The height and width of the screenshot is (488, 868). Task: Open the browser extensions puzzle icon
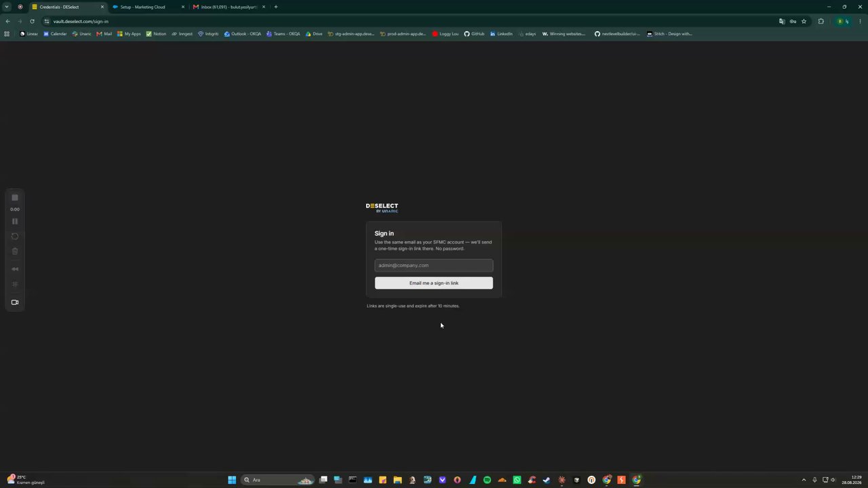pyautogui.click(x=821, y=21)
